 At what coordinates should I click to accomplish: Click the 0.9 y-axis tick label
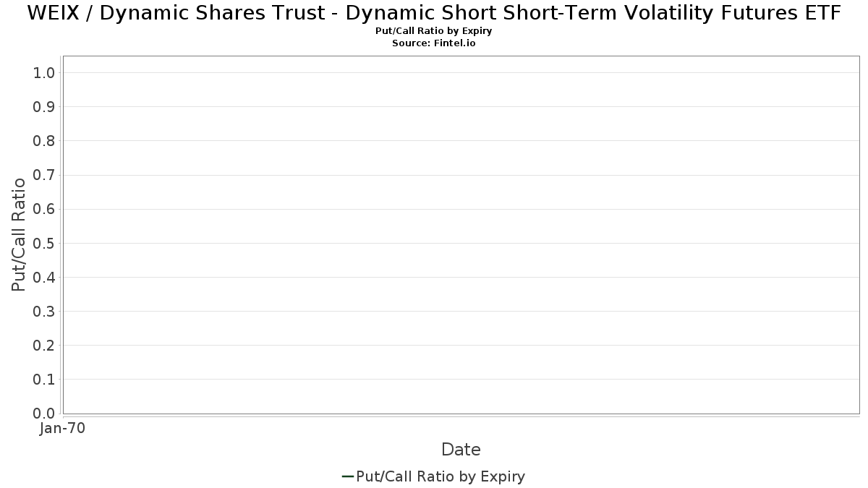(x=44, y=106)
